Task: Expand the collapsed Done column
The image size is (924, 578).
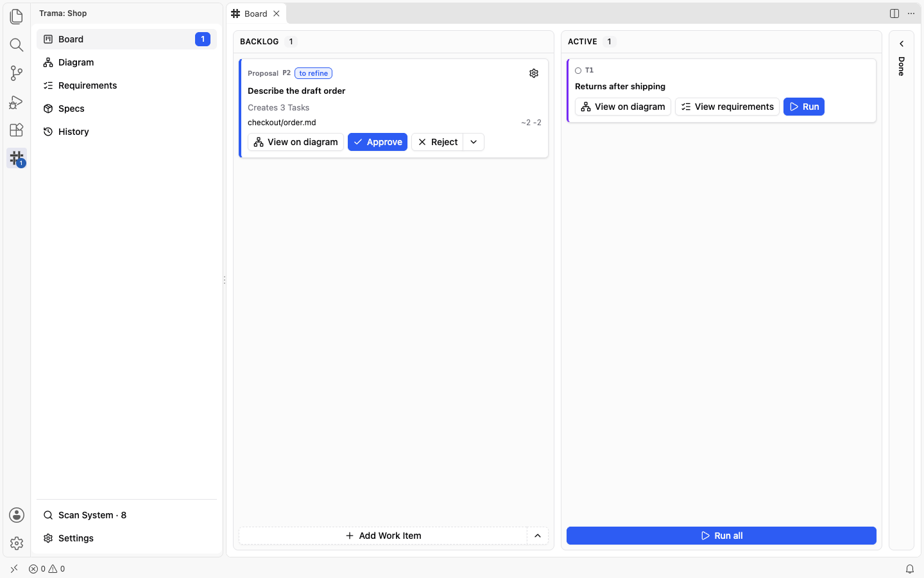Action: point(902,44)
